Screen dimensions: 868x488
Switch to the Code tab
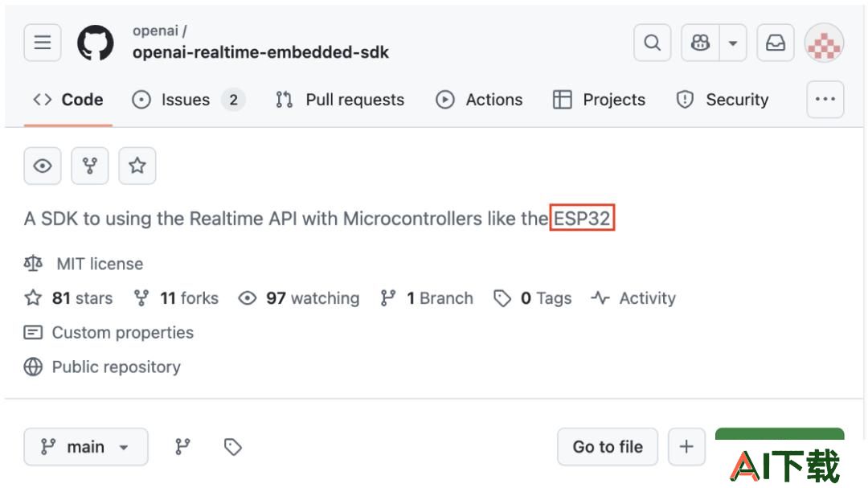pos(68,100)
